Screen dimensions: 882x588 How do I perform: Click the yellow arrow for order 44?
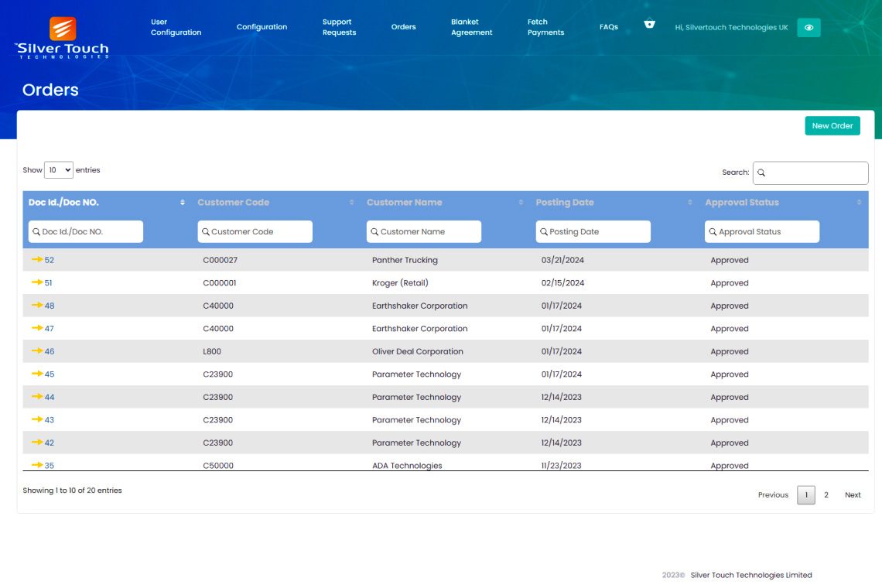pos(37,396)
